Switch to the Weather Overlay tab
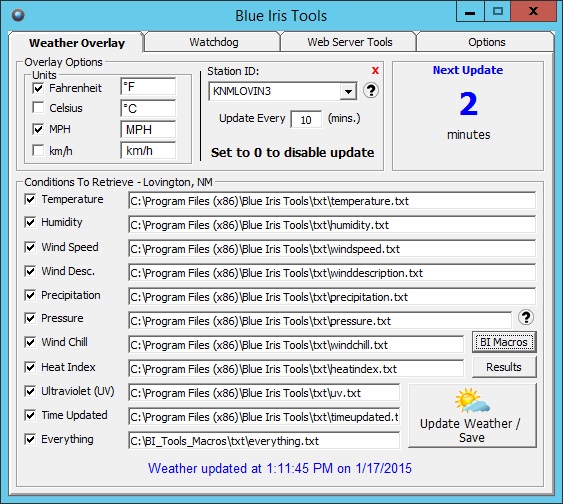The image size is (563, 504). [x=77, y=43]
